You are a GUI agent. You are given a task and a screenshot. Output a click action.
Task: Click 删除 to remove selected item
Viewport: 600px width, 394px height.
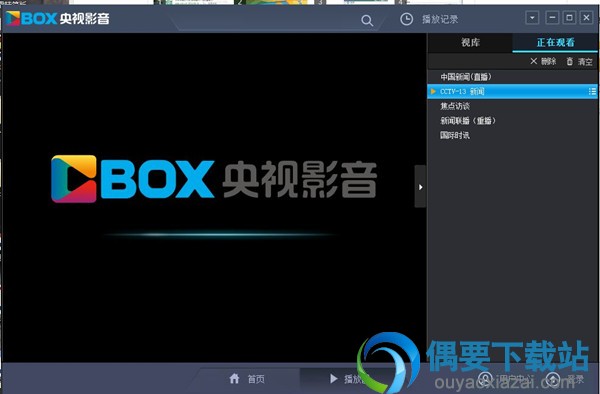543,61
